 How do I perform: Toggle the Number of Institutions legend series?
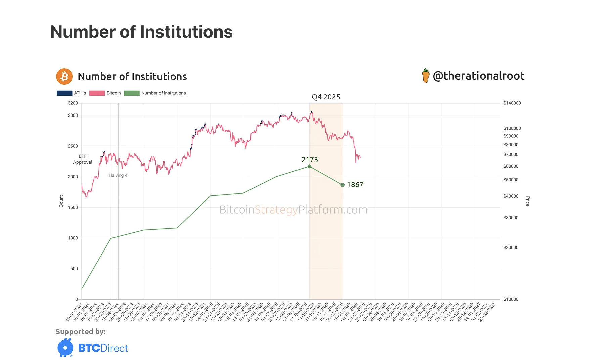163,93
